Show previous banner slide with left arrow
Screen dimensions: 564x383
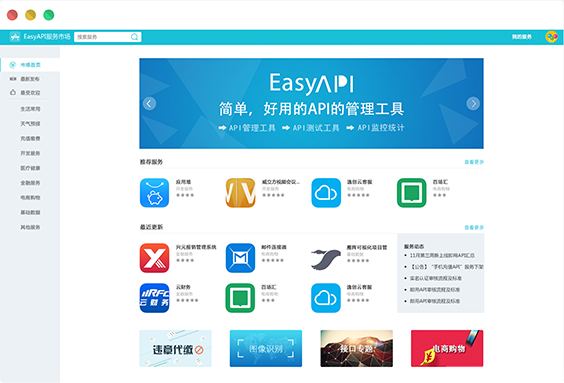tap(149, 104)
